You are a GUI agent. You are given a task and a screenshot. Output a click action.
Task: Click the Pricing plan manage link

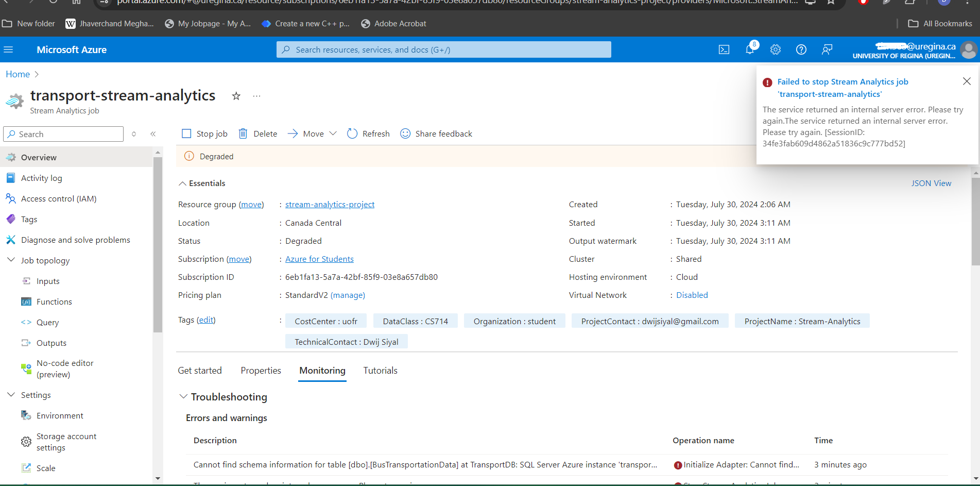click(348, 295)
